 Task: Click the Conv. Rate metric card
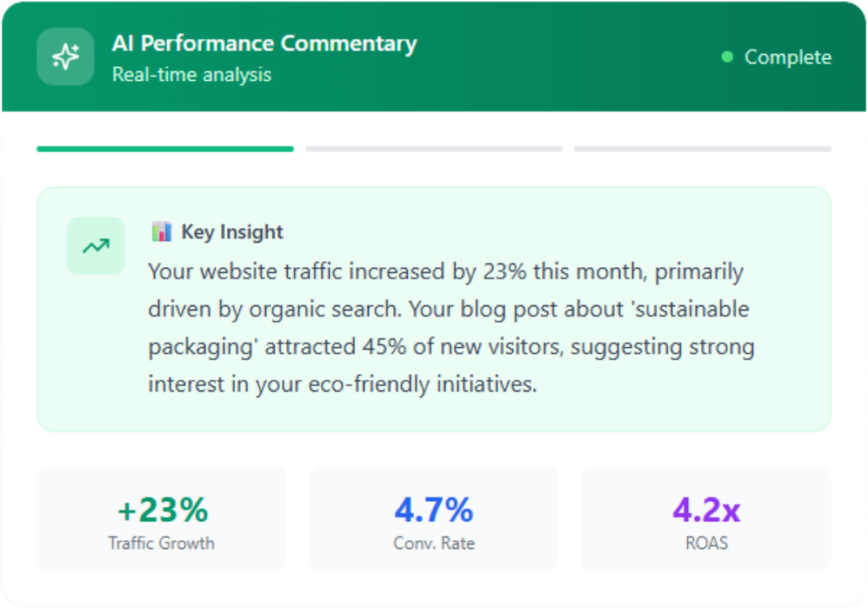(433, 518)
